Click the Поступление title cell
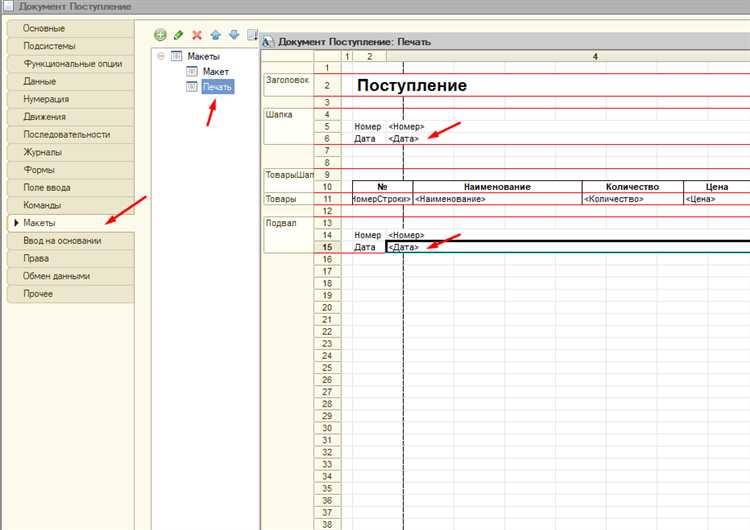 point(412,85)
